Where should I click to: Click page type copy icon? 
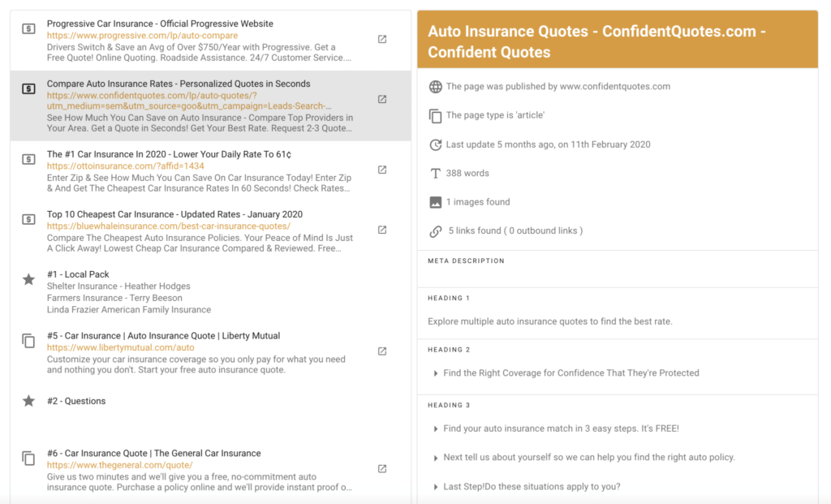click(x=436, y=116)
